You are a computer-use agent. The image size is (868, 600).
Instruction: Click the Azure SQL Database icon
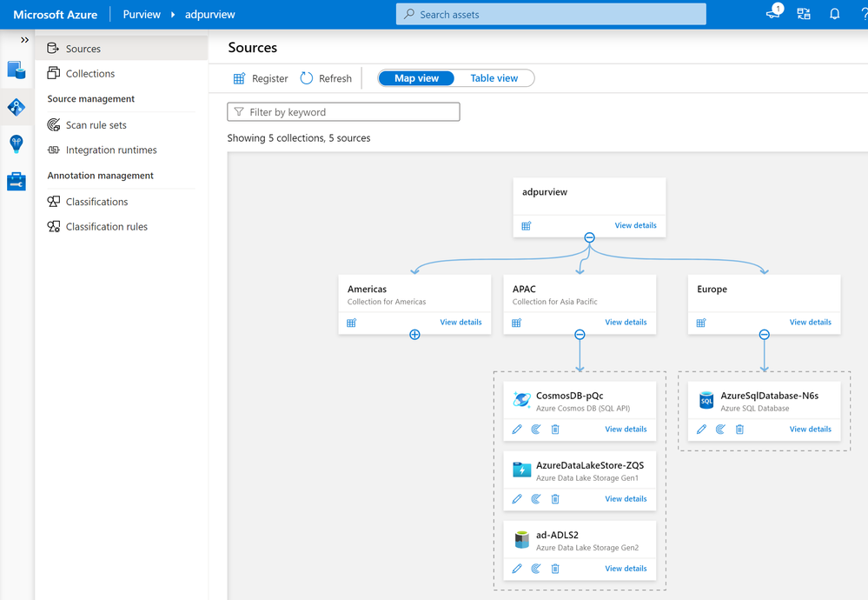pos(706,400)
